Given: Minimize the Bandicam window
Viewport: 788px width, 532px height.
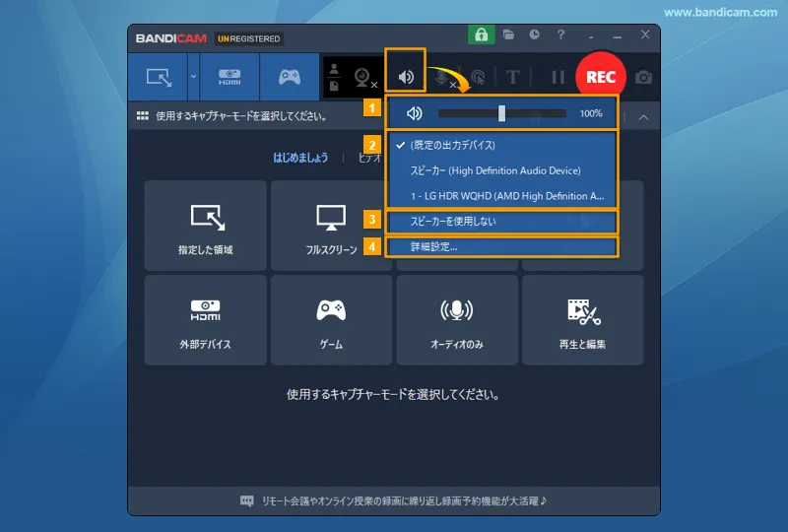Looking at the screenshot, I should point(618,35).
